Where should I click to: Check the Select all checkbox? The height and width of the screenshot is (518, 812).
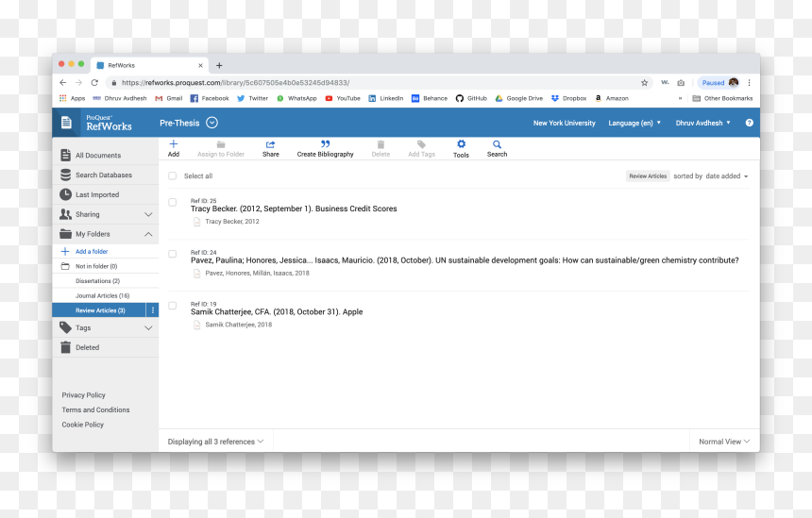pyautogui.click(x=173, y=175)
